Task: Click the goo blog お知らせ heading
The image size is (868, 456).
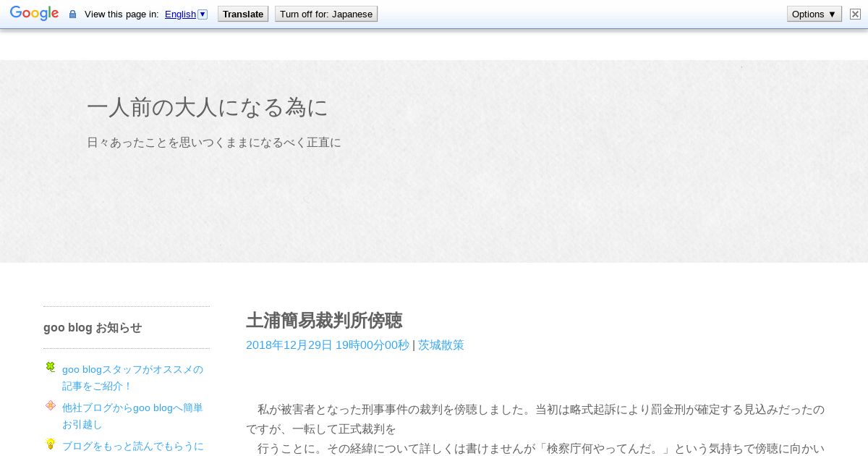Action: [x=93, y=328]
